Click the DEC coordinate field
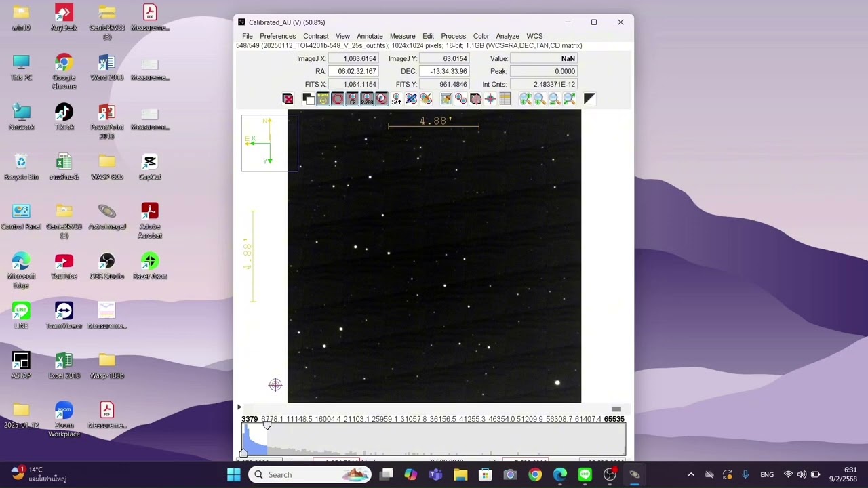 click(444, 71)
